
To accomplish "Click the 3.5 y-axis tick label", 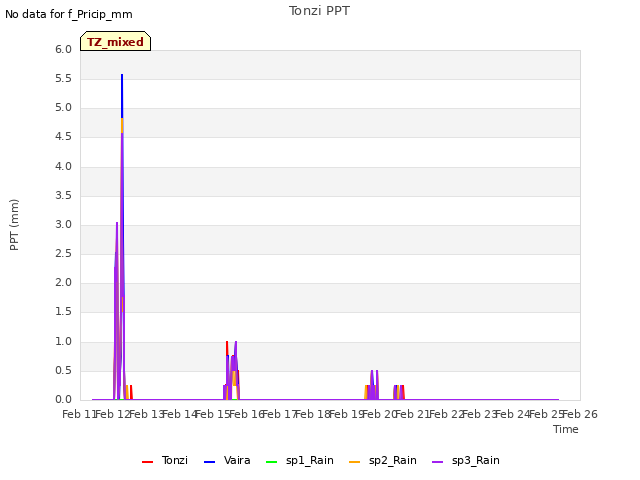I will pyautogui.click(x=63, y=195).
